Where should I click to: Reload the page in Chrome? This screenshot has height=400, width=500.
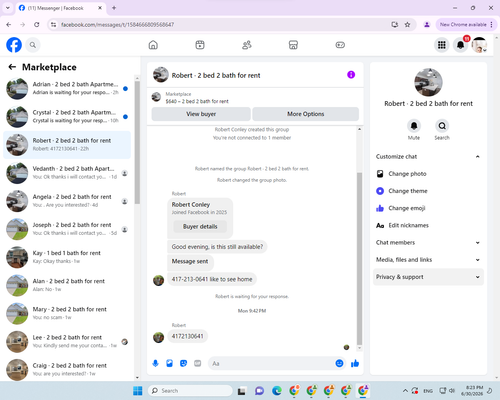click(37, 24)
